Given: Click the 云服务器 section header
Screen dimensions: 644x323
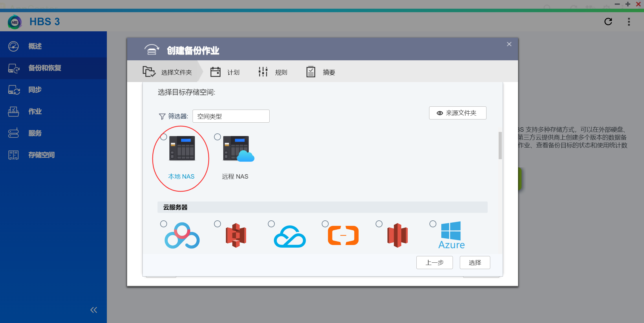Looking at the screenshot, I should click(322, 207).
